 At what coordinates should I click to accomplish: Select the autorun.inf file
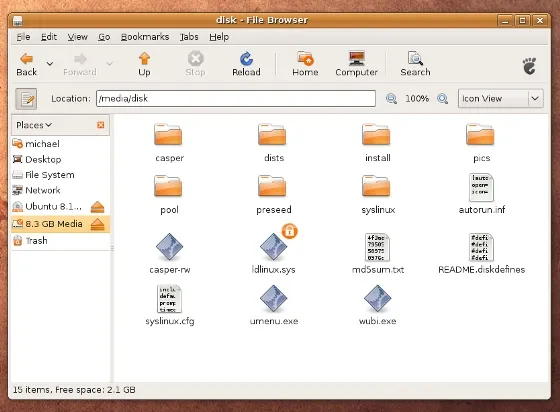[x=481, y=194]
